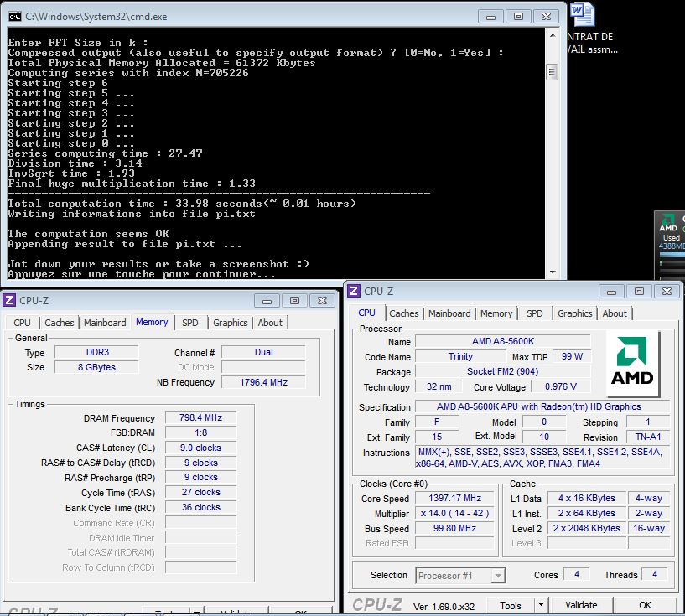Click the DDR3 memory type value
This screenshot has width=685, height=616.
tap(97, 352)
